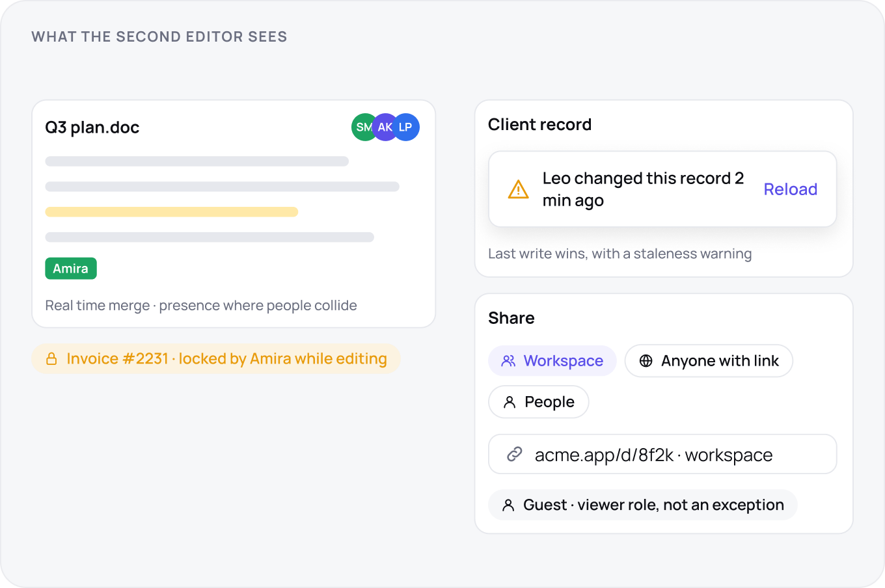885x588 pixels.
Task: Click the Amira cursor label
Action: [x=71, y=269]
